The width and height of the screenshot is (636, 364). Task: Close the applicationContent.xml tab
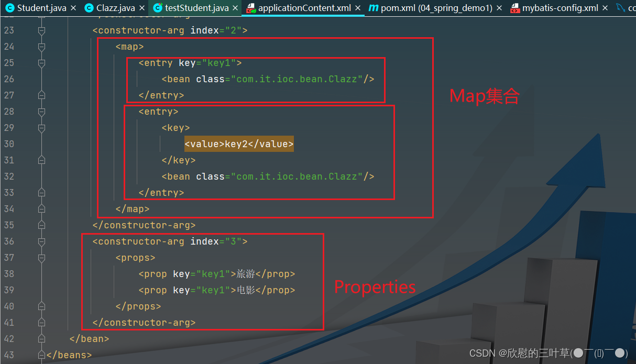tap(358, 8)
